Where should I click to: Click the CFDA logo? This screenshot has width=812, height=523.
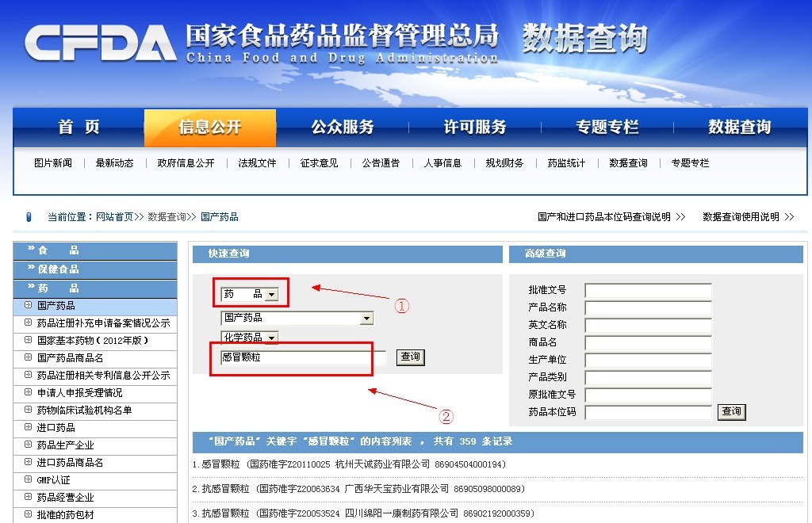pyautogui.click(x=101, y=43)
